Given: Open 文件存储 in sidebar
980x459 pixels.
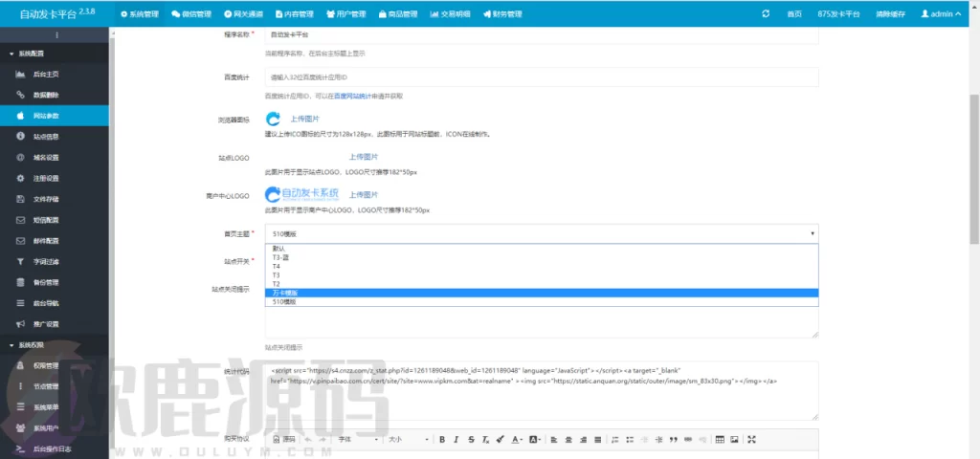Looking at the screenshot, I should [x=55, y=199].
